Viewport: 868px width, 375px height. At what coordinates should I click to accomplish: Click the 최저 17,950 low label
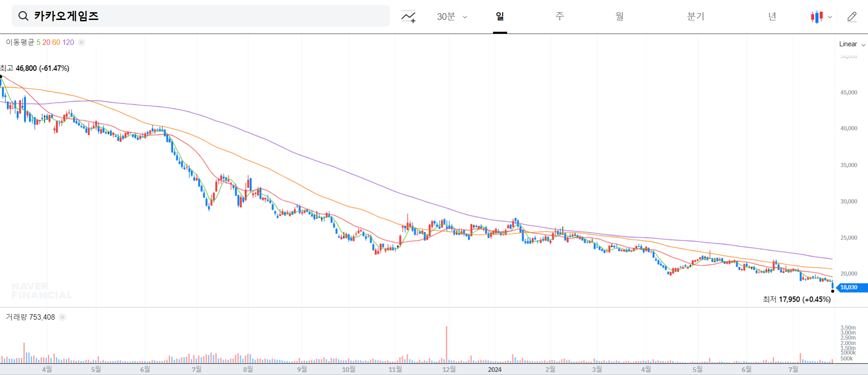coord(797,299)
